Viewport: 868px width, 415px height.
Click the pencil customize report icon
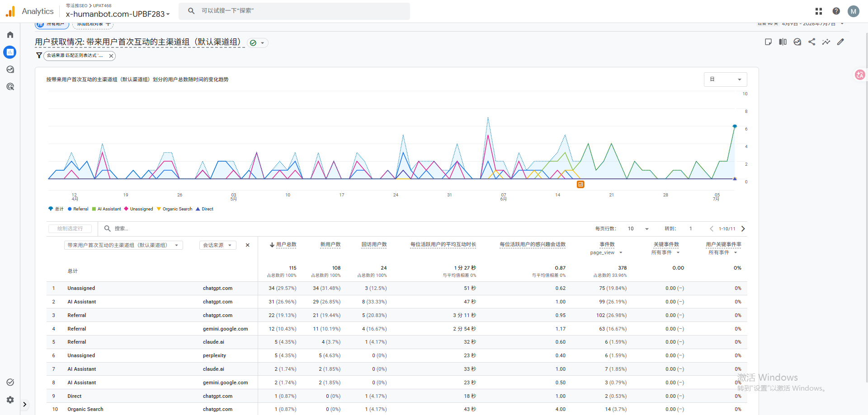(x=840, y=42)
